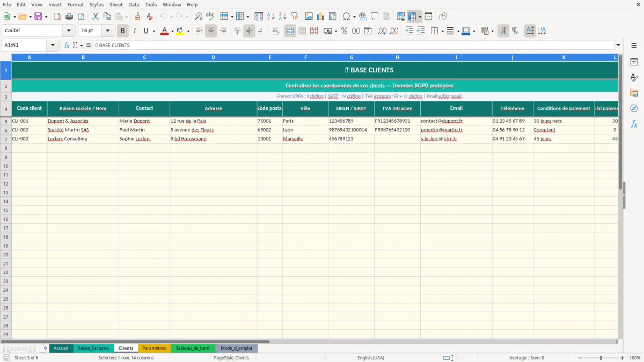The width and height of the screenshot is (644, 362).
Task: Click the Export as PDF icon
Action: 57,17
